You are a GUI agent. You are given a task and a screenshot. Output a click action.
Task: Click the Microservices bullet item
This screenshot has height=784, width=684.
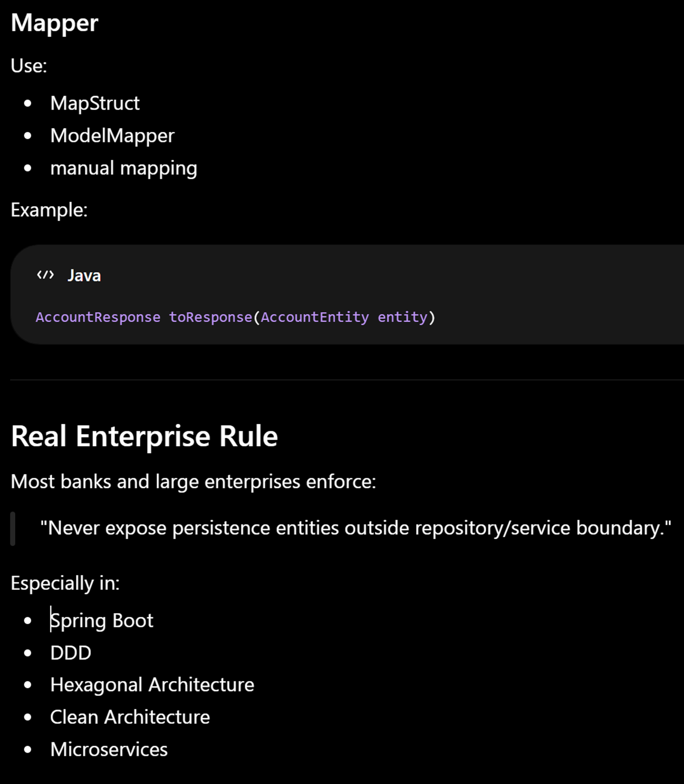109,750
